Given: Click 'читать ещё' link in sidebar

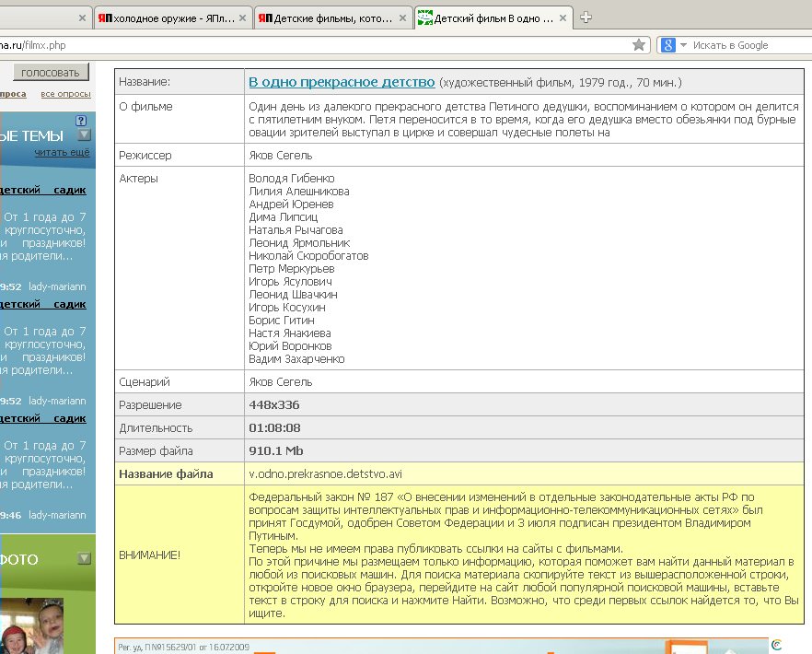Looking at the screenshot, I should (62, 152).
